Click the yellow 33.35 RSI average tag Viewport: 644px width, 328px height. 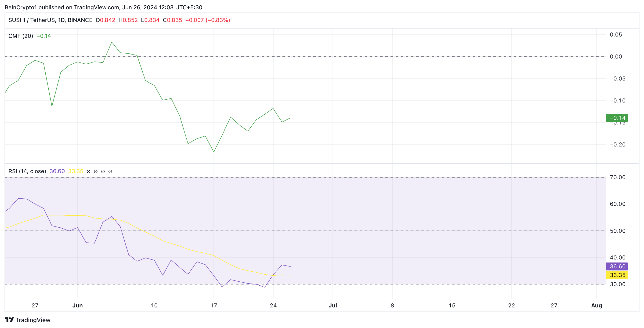(x=616, y=275)
